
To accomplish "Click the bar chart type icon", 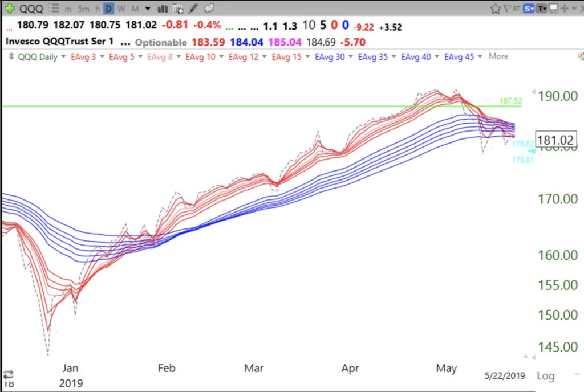I will 162,9.
